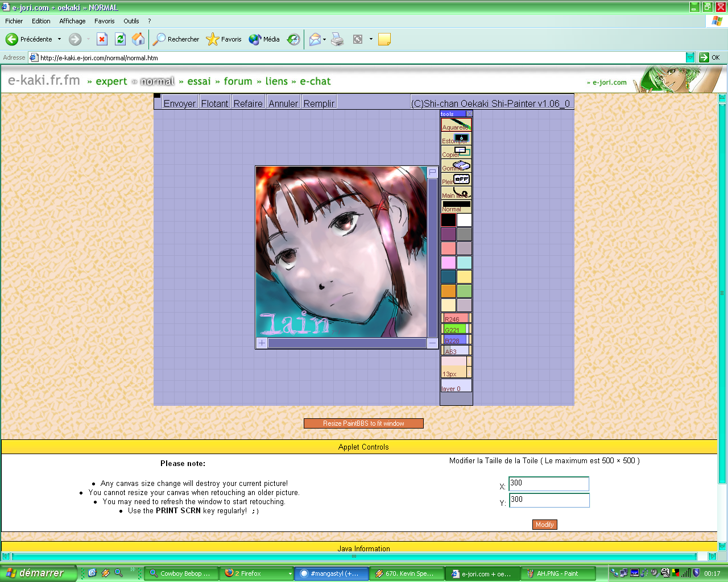Click the browser Précédente back button

30,39
